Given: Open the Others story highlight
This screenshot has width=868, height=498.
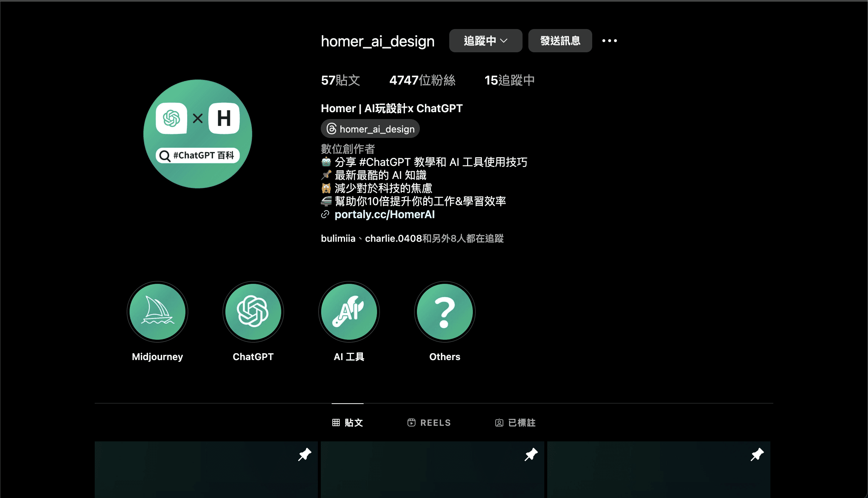Looking at the screenshot, I should point(445,312).
